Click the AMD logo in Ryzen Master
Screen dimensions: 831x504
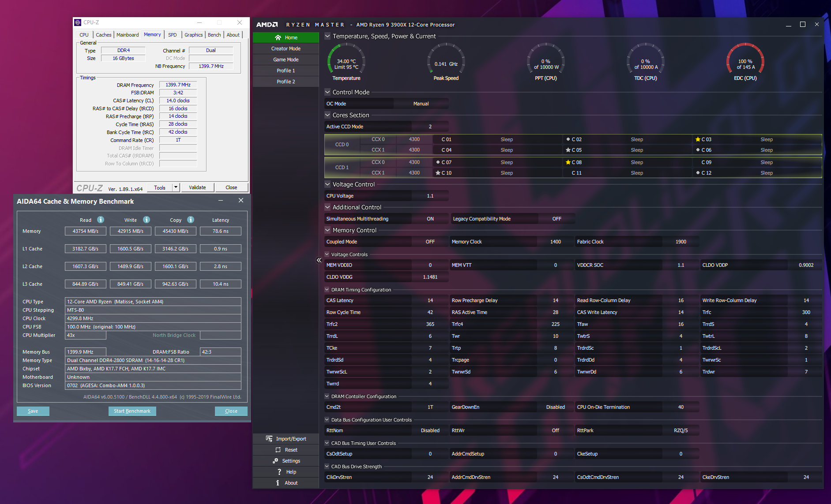point(267,25)
